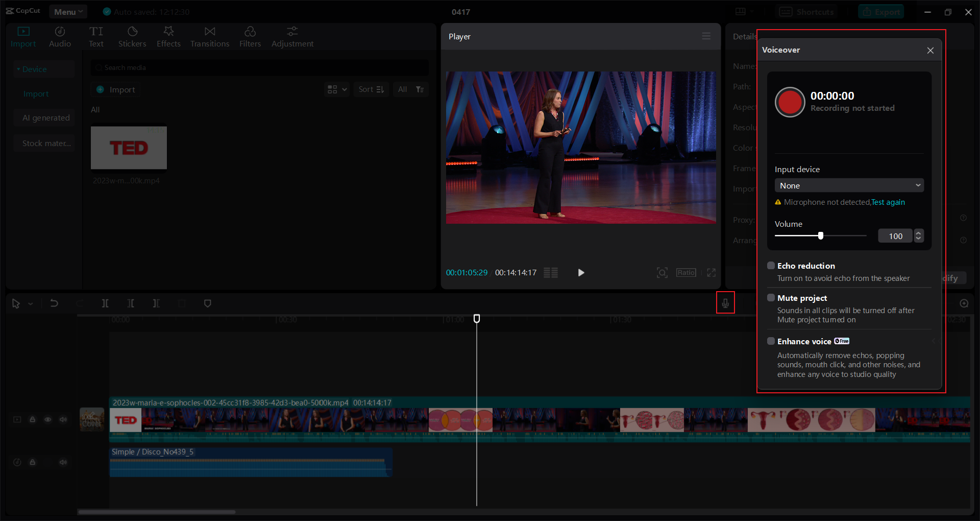Activate the Split clip icon in timeline toolbar

(x=105, y=303)
